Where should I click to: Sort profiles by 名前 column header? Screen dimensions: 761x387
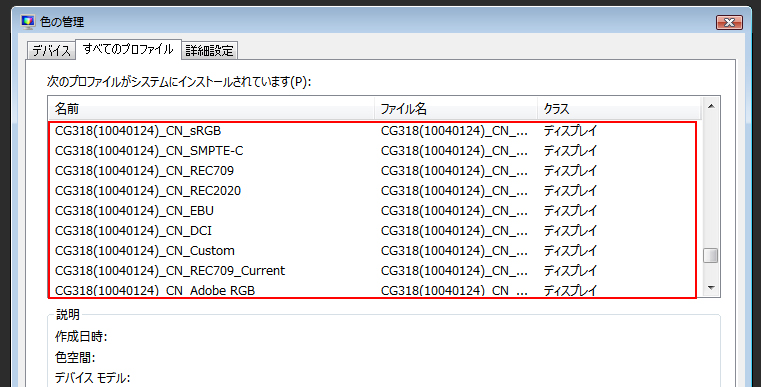pos(211,109)
